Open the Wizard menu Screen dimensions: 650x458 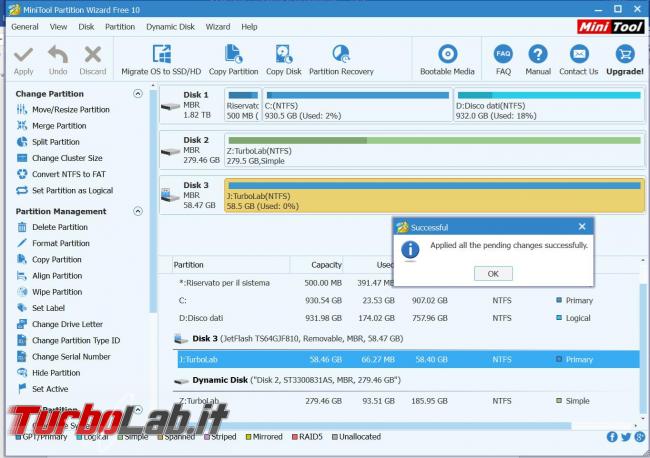[x=218, y=27]
